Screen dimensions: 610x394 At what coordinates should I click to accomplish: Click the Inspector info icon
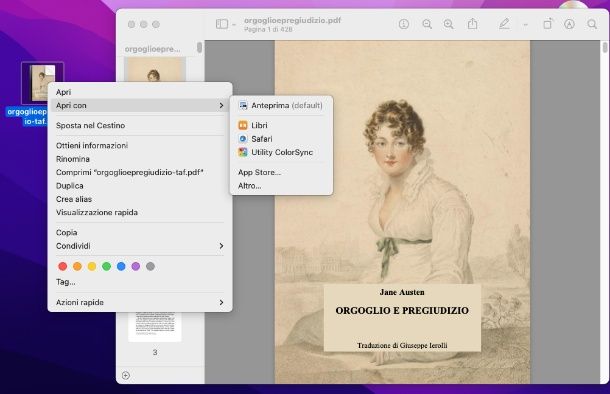404,24
